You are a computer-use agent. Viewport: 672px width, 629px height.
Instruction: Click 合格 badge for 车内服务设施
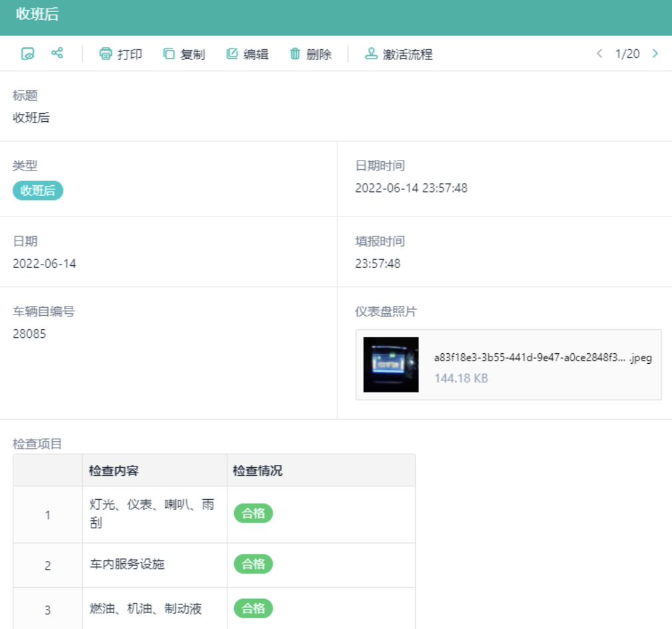(x=253, y=564)
